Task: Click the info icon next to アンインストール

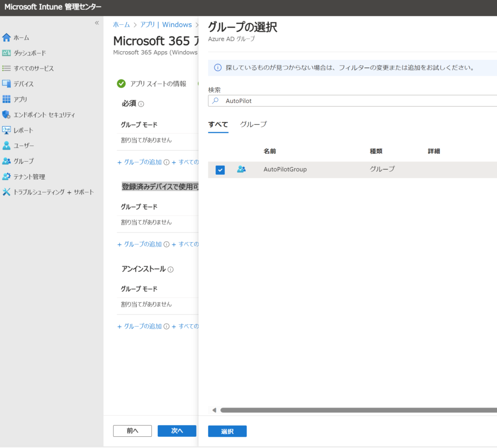Action: [170, 269]
